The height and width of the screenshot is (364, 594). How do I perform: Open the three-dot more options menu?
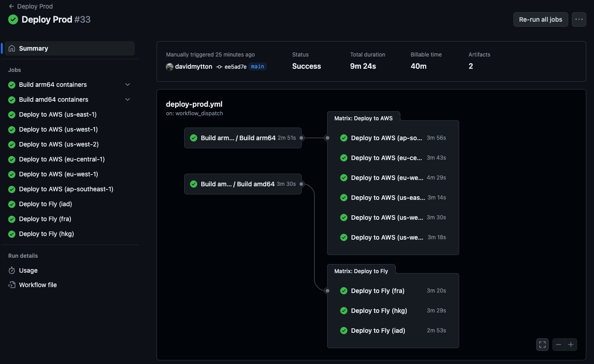coord(579,19)
